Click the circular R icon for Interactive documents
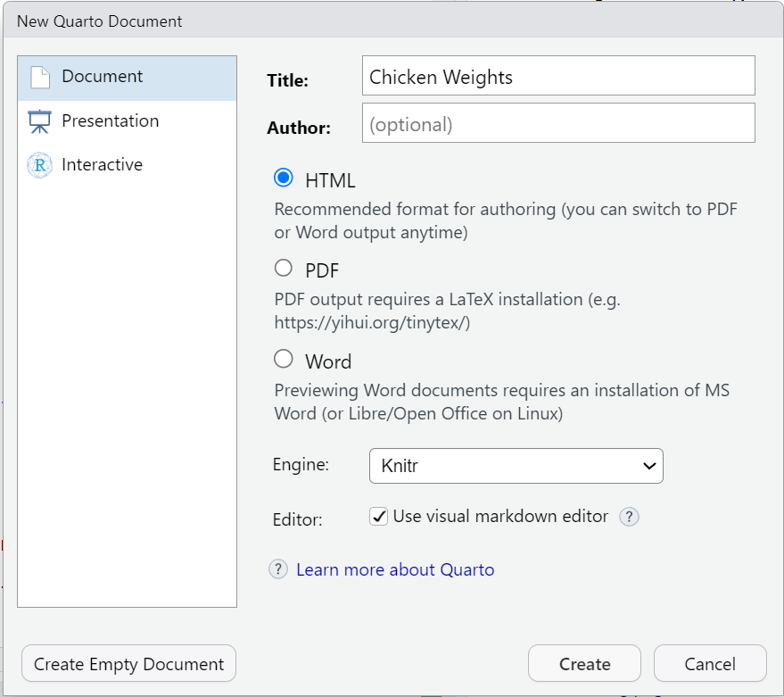 39,164
